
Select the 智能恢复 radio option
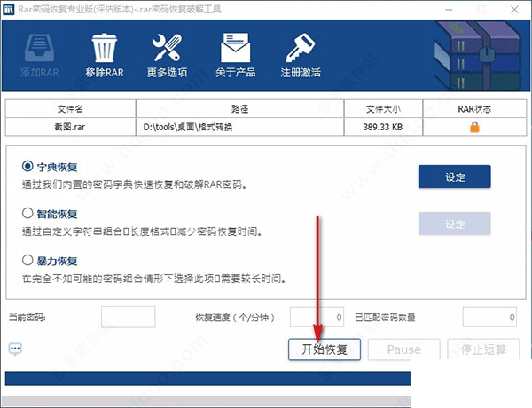click(27, 214)
